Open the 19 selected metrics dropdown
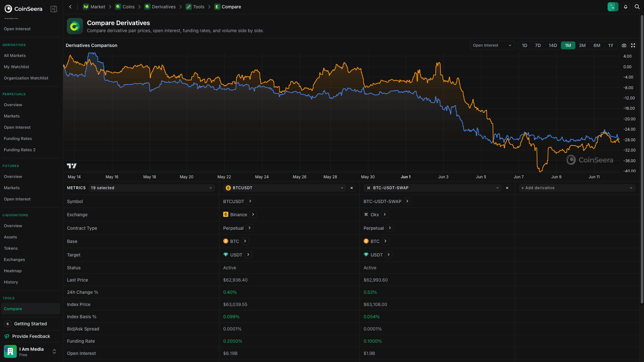 tap(151, 188)
